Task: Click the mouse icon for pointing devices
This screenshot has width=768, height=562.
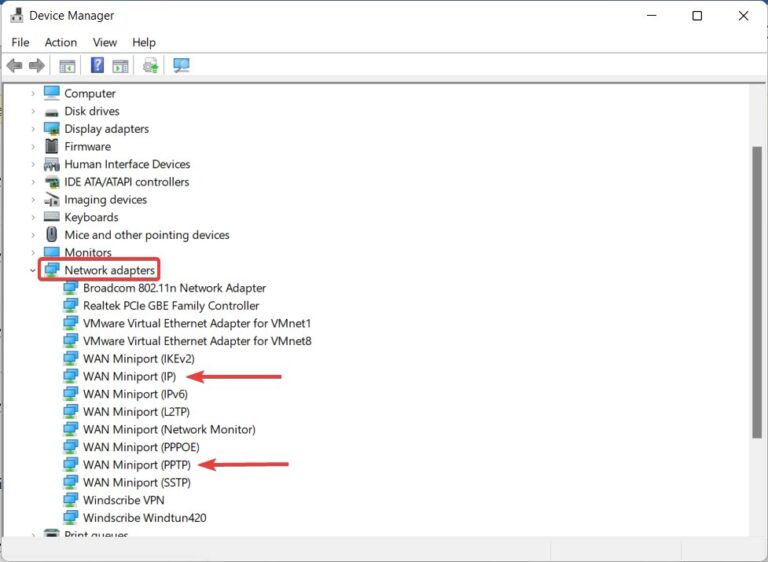Action: (x=51, y=234)
